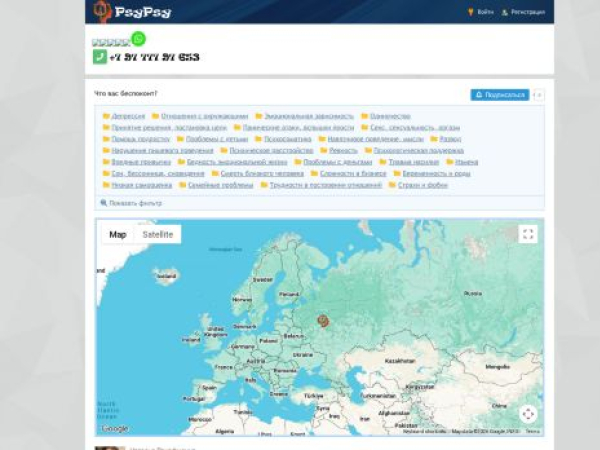
Task: Open Страхи и фобии category
Action: click(423, 185)
